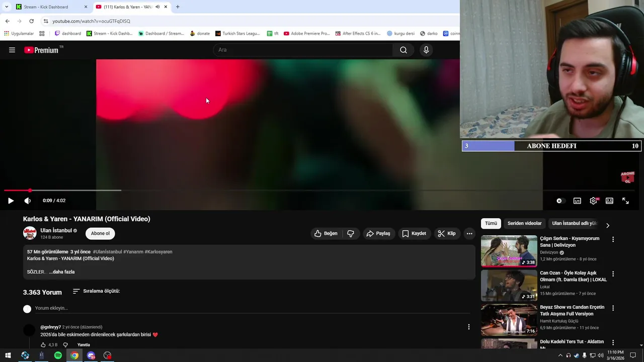The width and height of the screenshot is (644, 362).
Task: Open menu for Dolu Kadehi Ters Tut video
Action: click(x=613, y=342)
